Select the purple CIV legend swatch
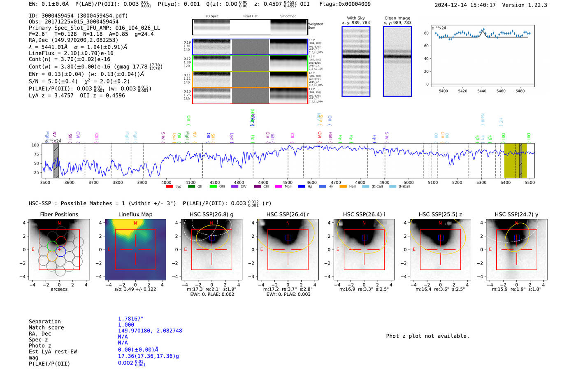This screenshot has height=392, width=576. click(235, 187)
